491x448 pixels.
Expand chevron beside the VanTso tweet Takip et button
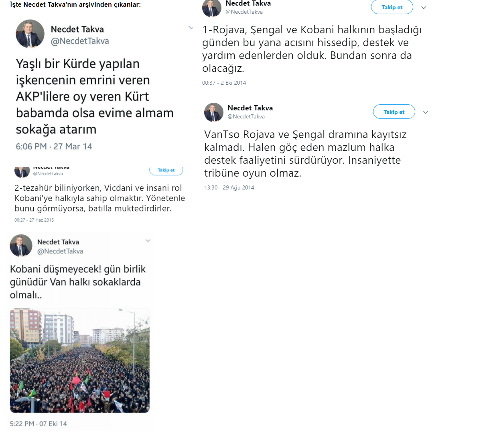[x=426, y=112]
